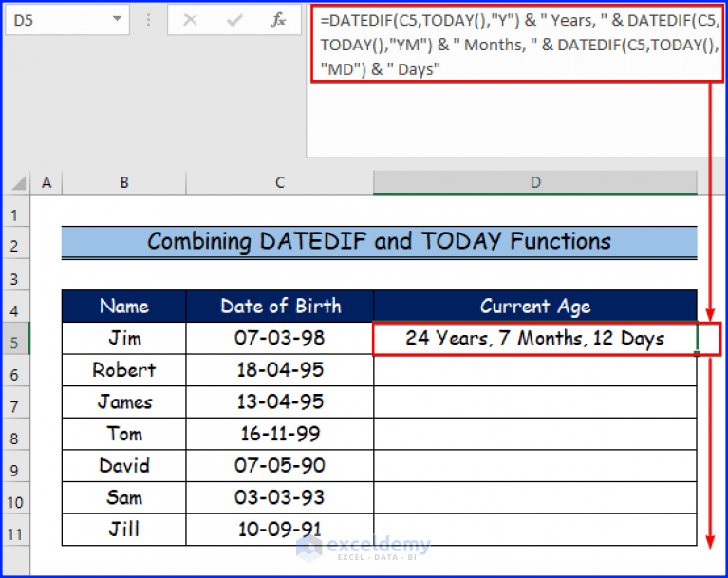
Task: Click the 'Name' header cell
Action: (x=124, y=307)
